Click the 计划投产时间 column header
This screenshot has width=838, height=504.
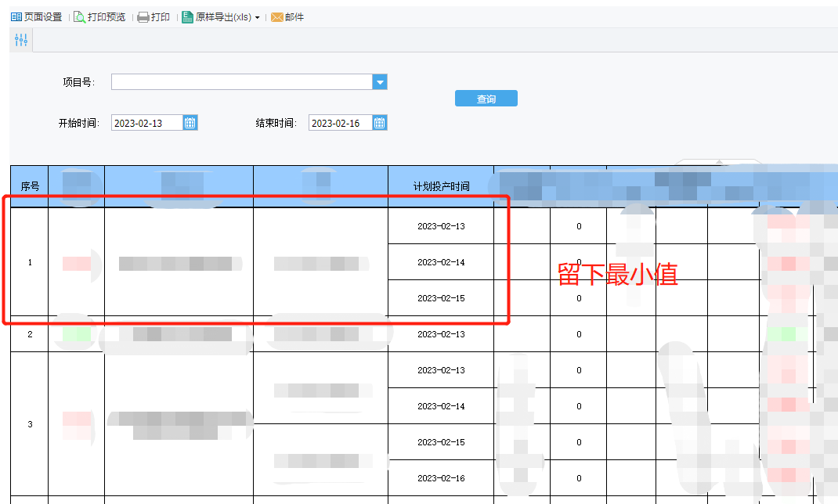(441, 186)
